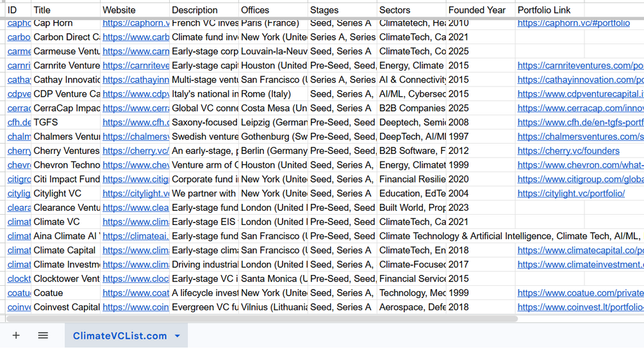Open the climateinvestment portfolio link
Image resolution: width=644 pixels, height=348 pixels.
tap(581, 264)
